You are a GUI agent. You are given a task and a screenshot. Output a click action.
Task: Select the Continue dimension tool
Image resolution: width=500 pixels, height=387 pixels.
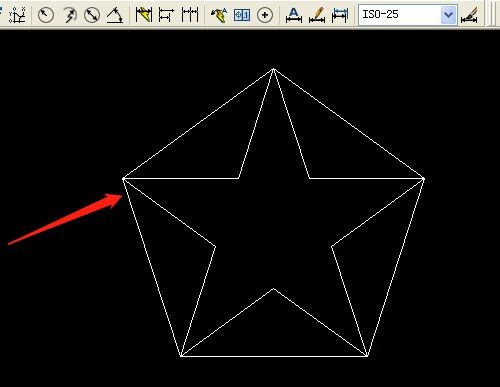click(190, 15)
